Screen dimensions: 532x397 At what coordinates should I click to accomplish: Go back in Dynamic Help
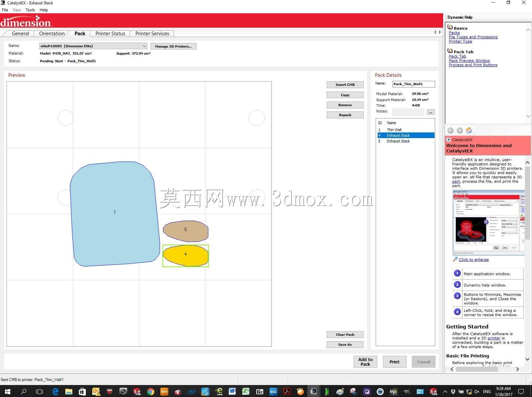[x=450, y=130]
